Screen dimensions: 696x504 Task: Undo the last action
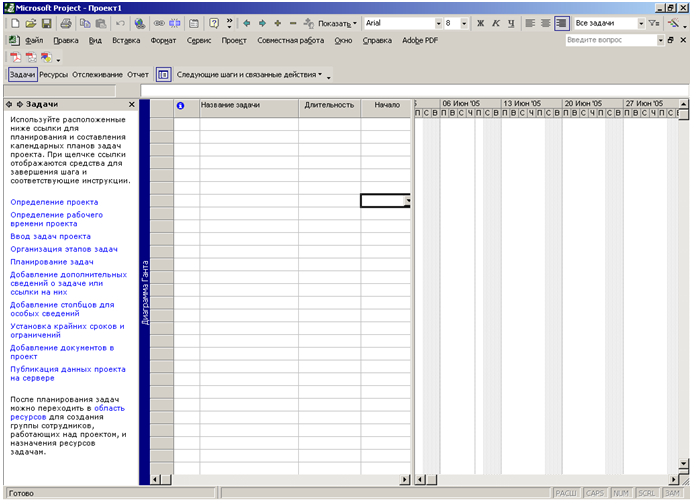click(120, 23)
